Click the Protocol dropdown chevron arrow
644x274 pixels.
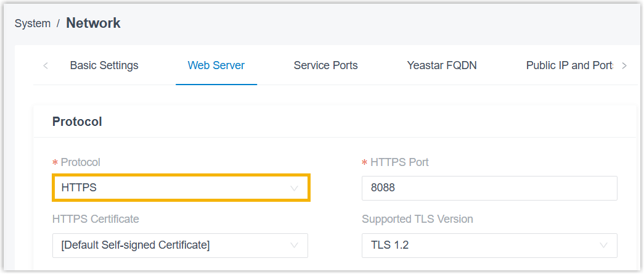click(295, 188)
